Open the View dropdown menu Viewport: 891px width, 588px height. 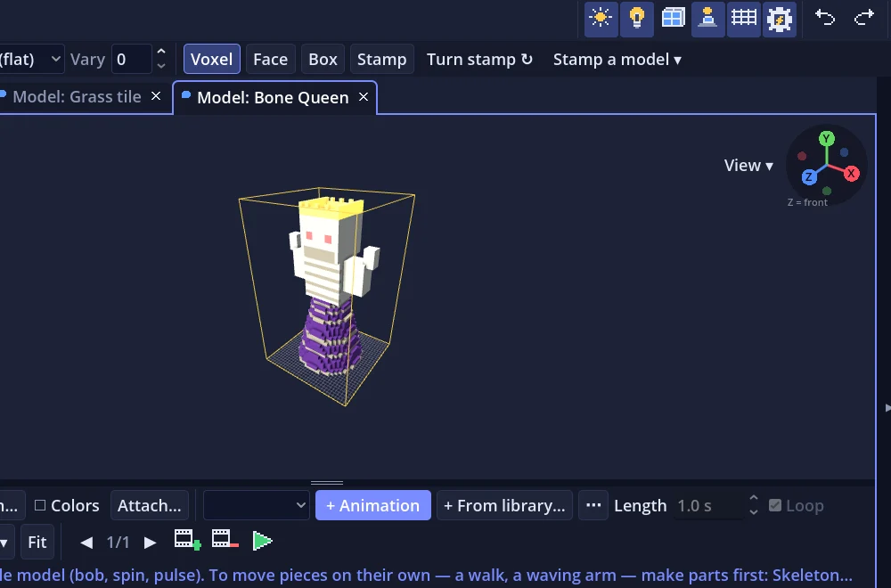(748, 166)
